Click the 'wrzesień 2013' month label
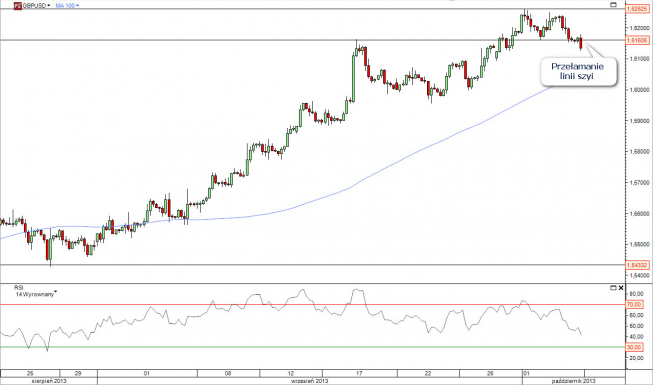Screen dimensions: 653x385 click(310, 381)
